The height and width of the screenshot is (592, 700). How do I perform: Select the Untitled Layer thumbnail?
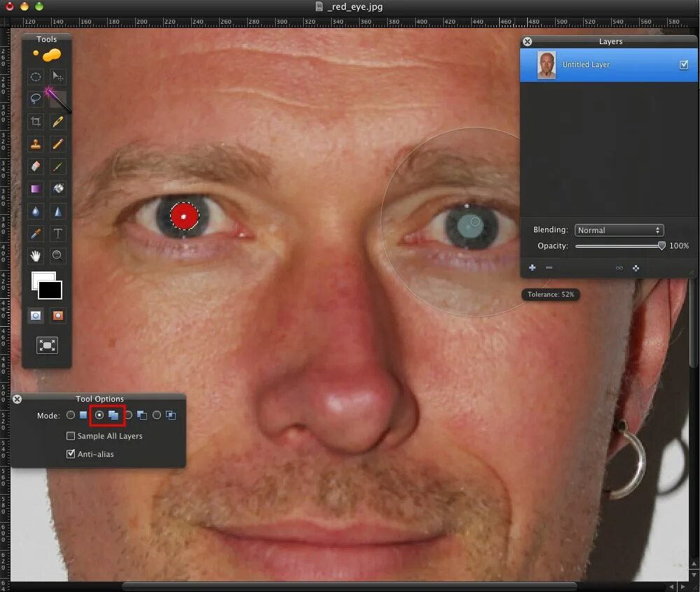tap(547, 65)
